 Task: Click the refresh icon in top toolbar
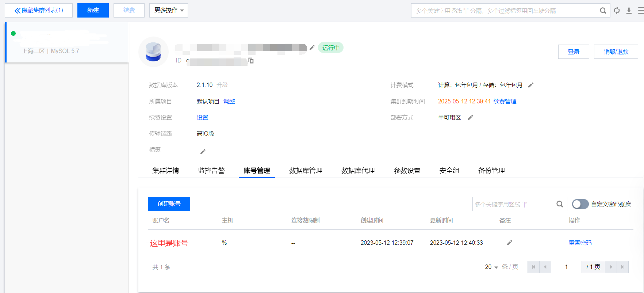pos(617,11)
